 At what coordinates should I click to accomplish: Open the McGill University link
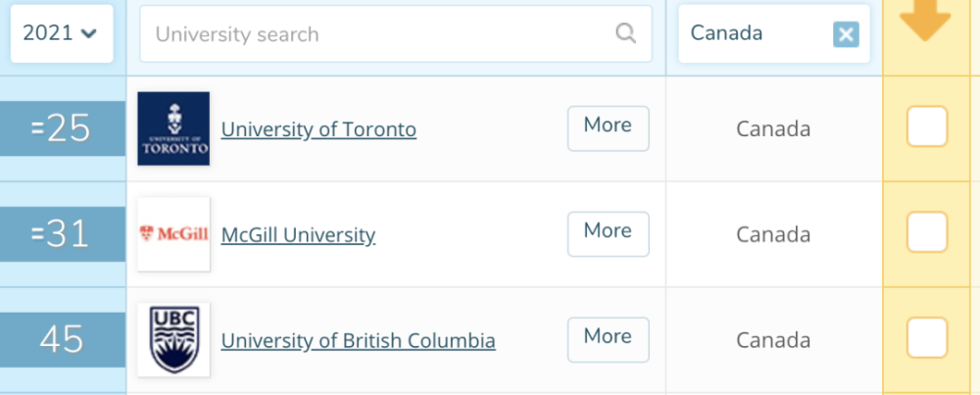point(298,235)
